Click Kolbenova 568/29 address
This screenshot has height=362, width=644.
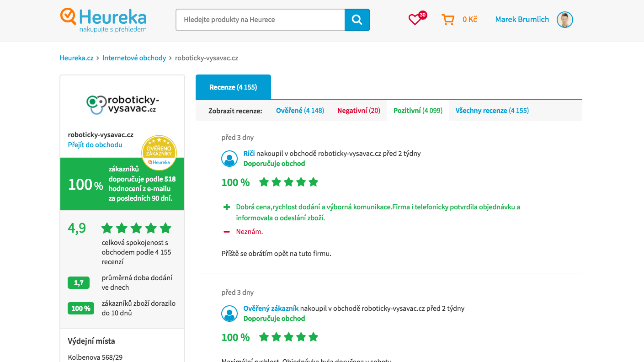[x=95, y=357]
